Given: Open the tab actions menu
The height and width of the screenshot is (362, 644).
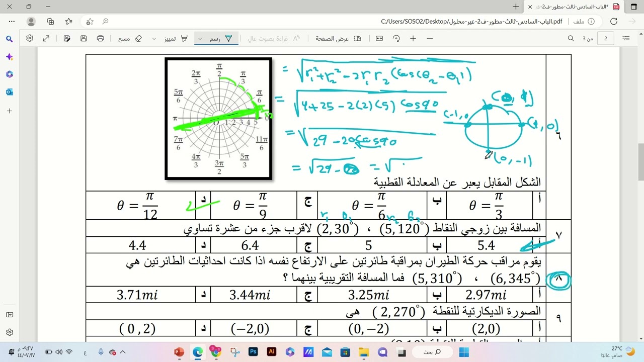Looking at the screenshot, I should click(634, 7).
